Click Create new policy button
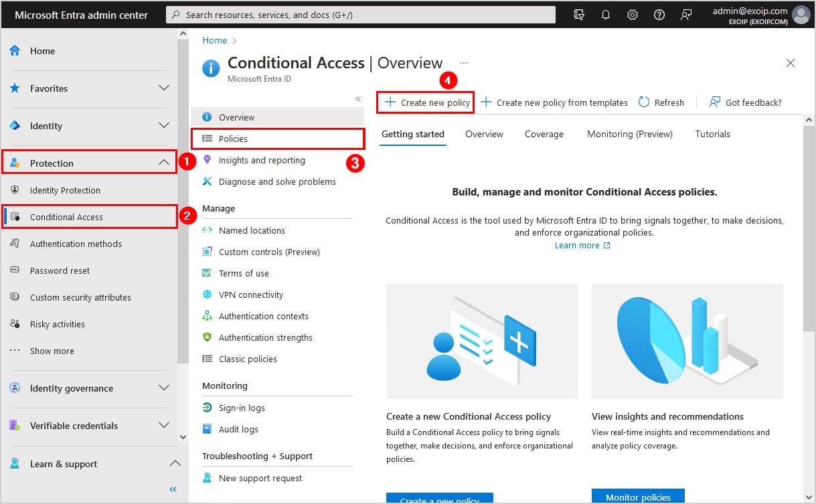 point(426,102)
